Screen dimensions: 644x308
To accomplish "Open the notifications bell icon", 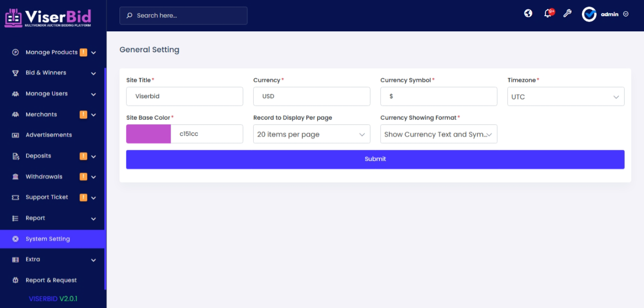I will pyautogui.click(x=548, y=14).
